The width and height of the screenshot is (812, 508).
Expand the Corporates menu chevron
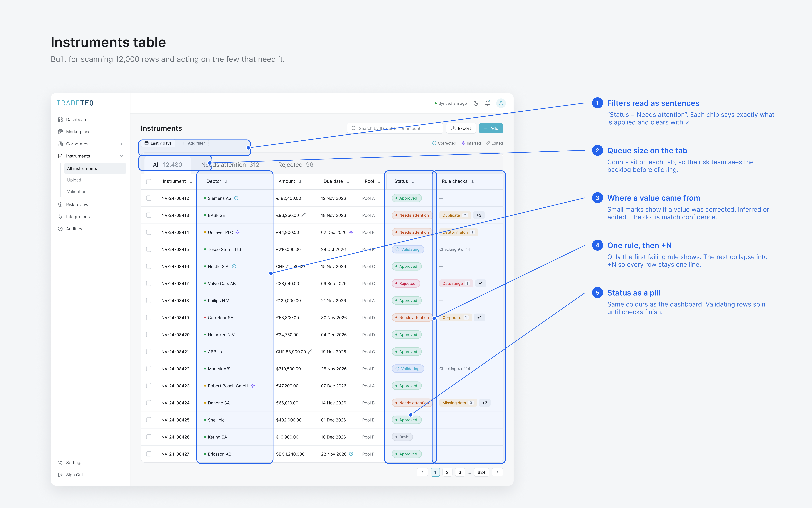(x=121, y=144)
